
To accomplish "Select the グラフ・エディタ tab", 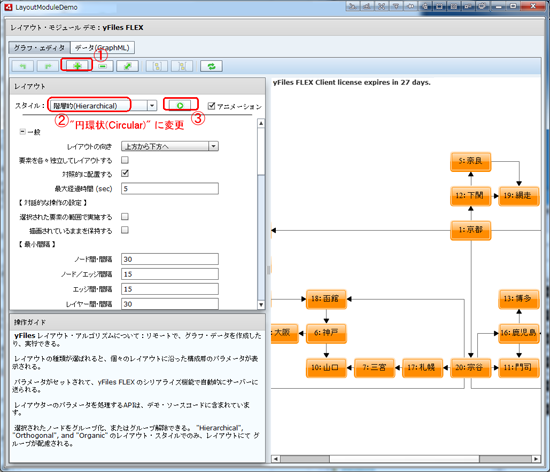I will click(39, 48).
